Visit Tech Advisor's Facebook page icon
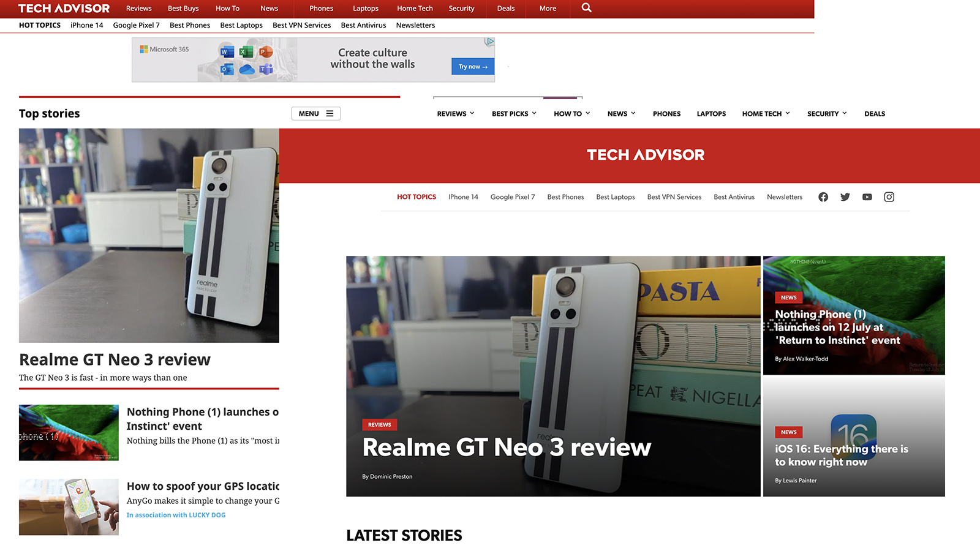 (x=823, y=197)
